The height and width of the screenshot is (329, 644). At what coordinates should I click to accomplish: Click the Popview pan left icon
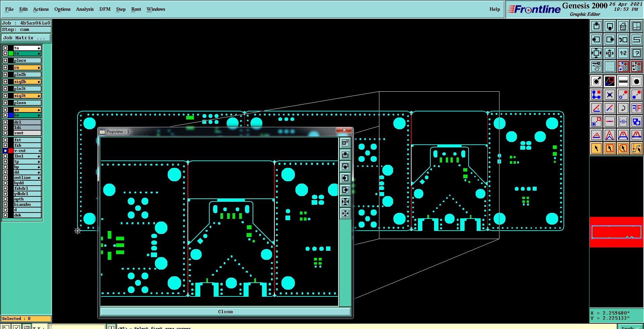point(345,178)
